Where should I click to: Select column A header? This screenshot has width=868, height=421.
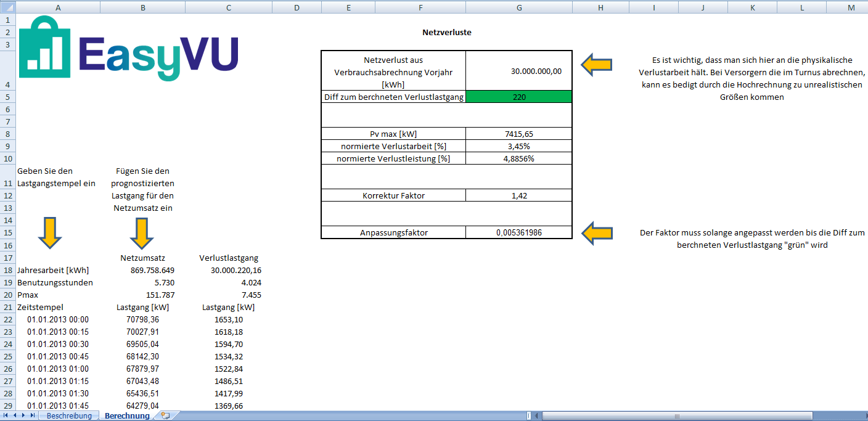(58, 7)
